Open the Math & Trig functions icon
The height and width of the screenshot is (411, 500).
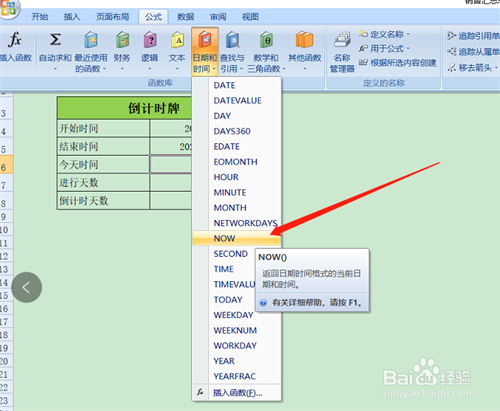point(266,40)
